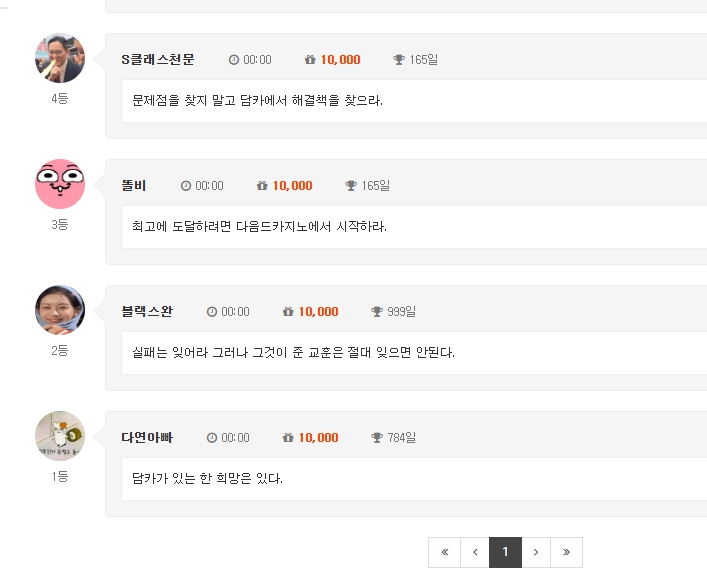This screenshot has height=587, width=707.
Task: Select page 1 in pagination
Action: [505, 552]
